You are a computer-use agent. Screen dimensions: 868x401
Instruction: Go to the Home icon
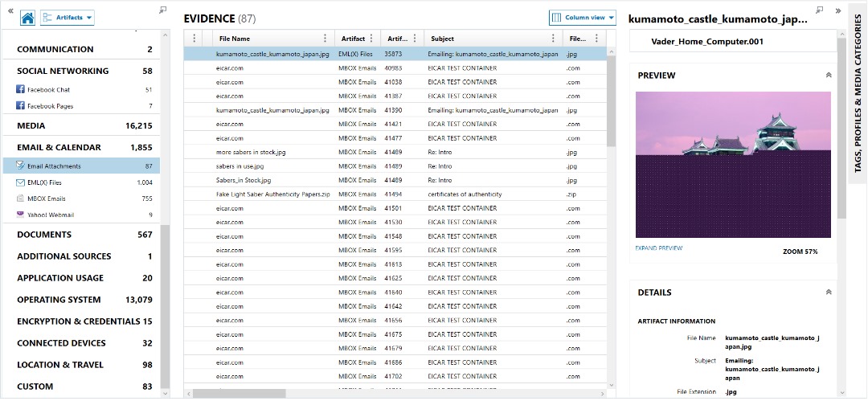27,18
